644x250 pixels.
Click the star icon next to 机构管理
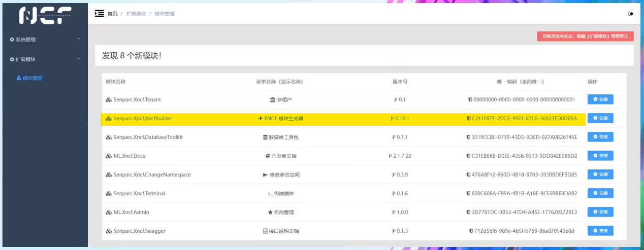coord(270,212)
